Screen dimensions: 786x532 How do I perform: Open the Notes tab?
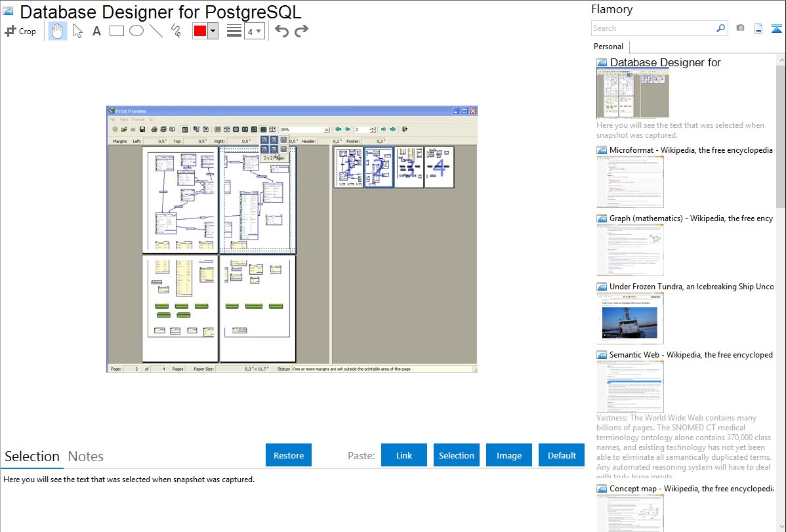coord(86,457)
